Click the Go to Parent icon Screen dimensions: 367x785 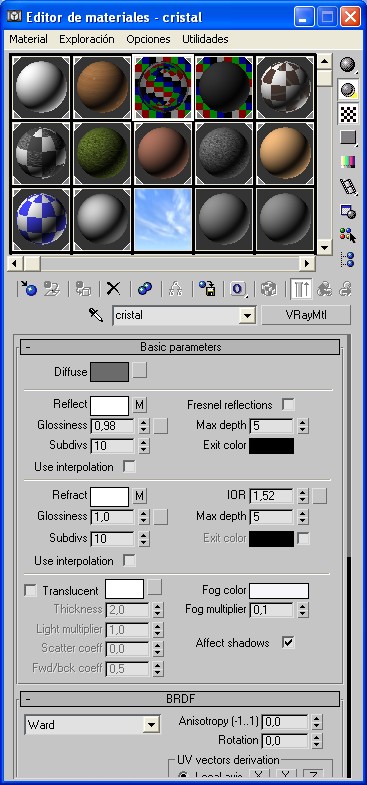click(x=324, y=289)
